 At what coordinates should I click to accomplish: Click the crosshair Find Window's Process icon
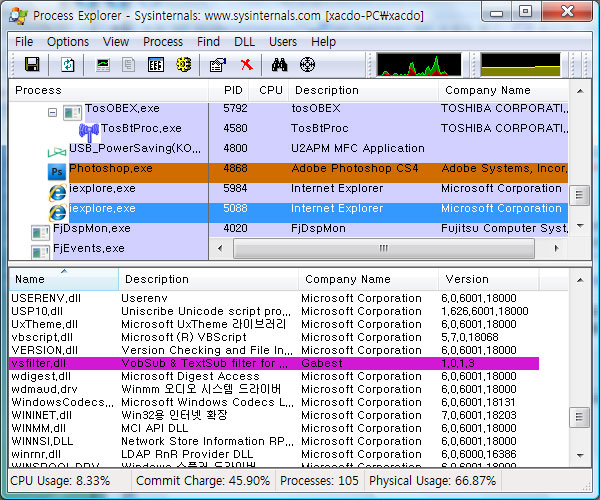pyautogui.click(x=307, y=64)
